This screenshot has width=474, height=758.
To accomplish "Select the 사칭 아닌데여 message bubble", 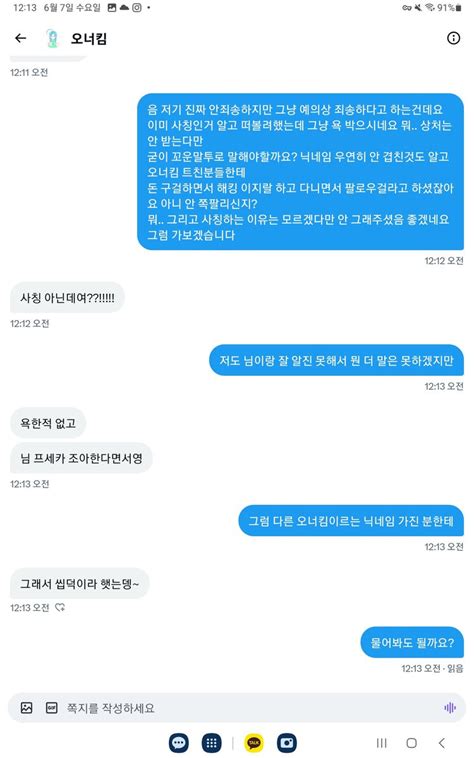I will [67, 297].
